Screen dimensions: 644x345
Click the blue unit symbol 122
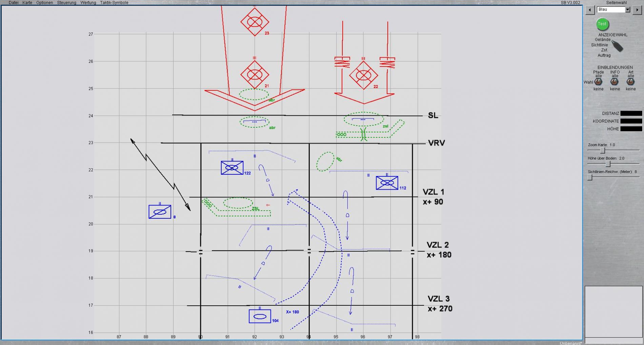coord(232,168)
